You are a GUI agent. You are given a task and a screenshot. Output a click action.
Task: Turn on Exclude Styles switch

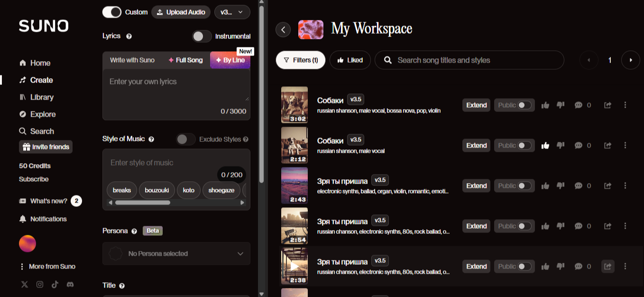186,139
